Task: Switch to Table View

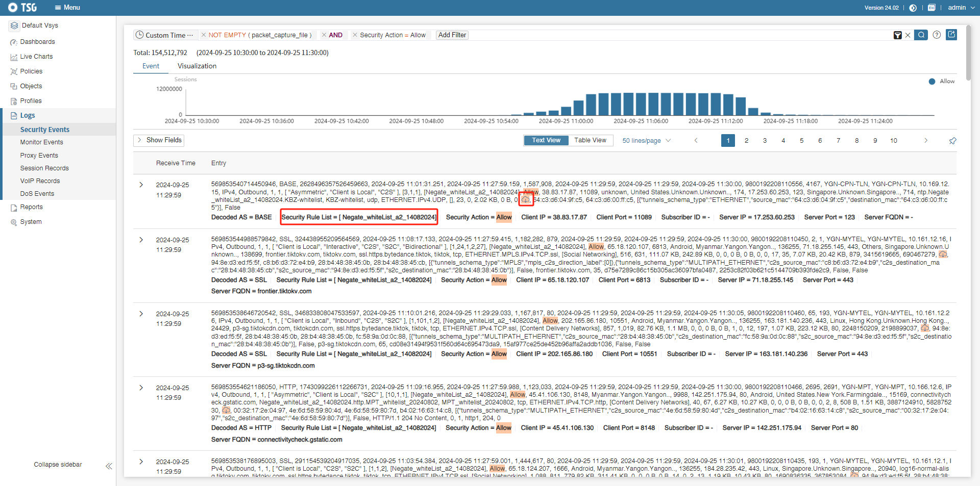Action: point(590,140)
